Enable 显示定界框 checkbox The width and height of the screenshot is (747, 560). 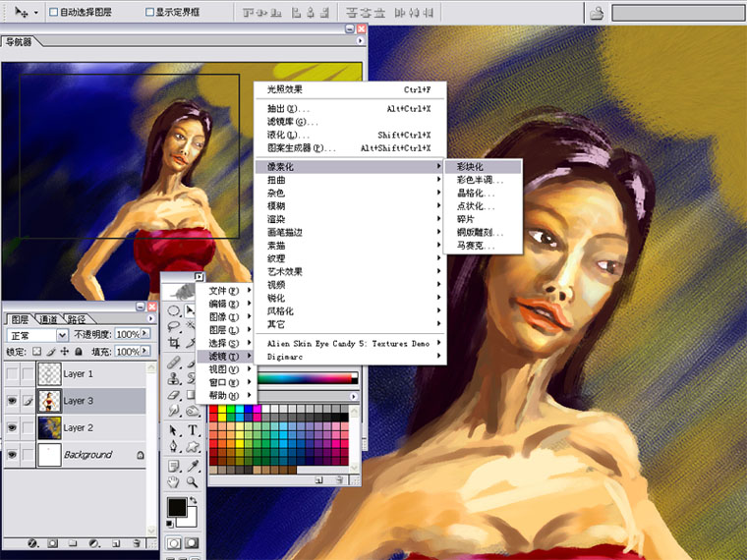pyautogui.click(x=149, y=12)
